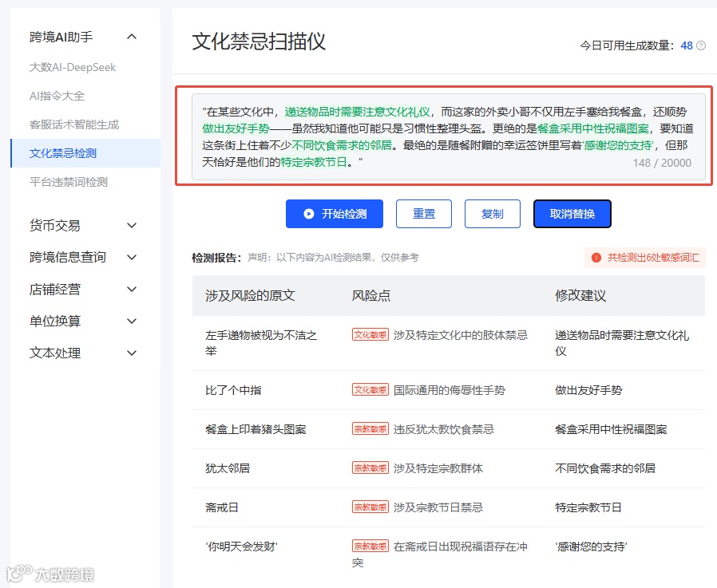Click the 文化禁忌扫描仪 page title

pos(259,41)
